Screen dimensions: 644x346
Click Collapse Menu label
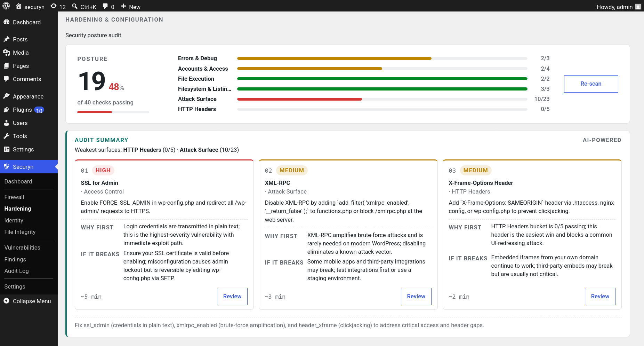[32, 301]
